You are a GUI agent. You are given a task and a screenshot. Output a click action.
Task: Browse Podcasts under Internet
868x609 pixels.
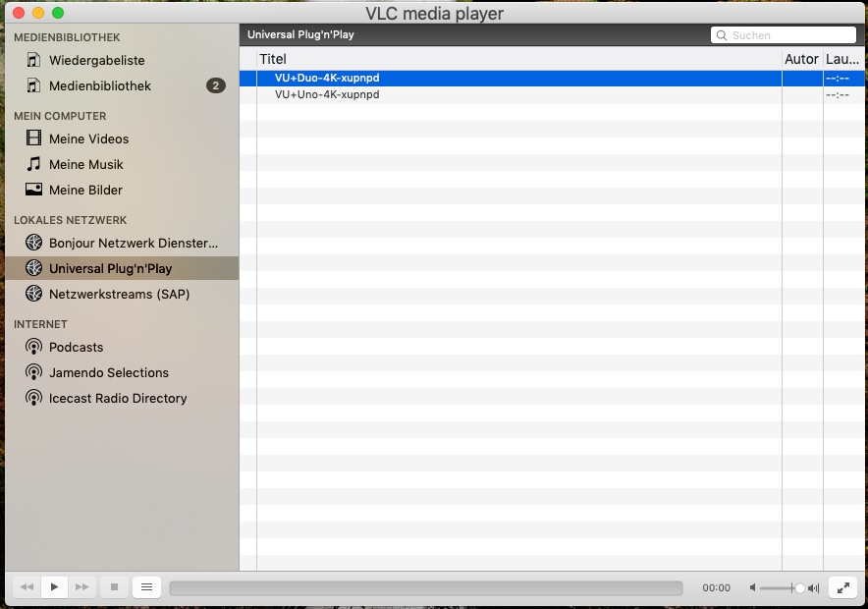coord(76,347)
